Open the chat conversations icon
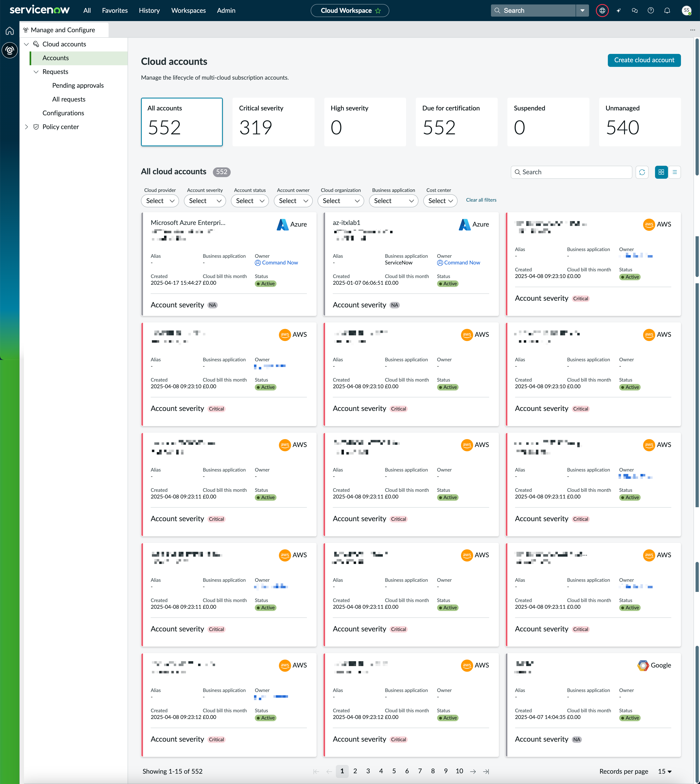The width and height of the screenshot is (700, 784). (x=635, y=10)
